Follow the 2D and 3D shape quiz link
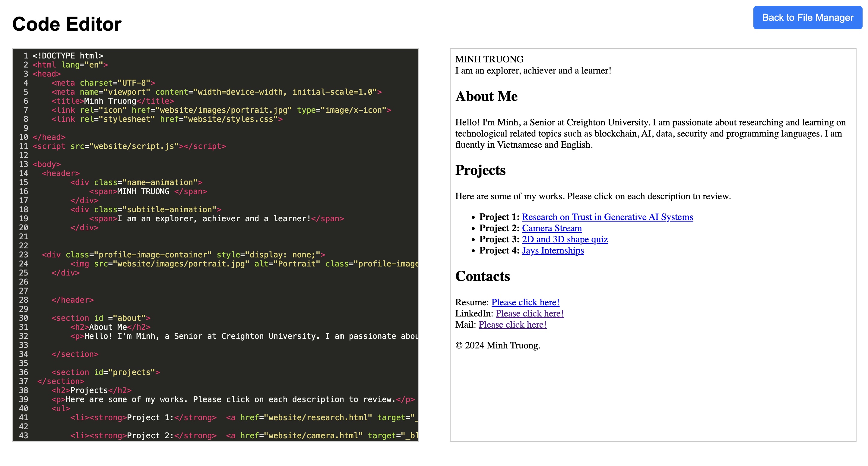The width and height of the screenshot is (868, 466). (x=565, y=239)
